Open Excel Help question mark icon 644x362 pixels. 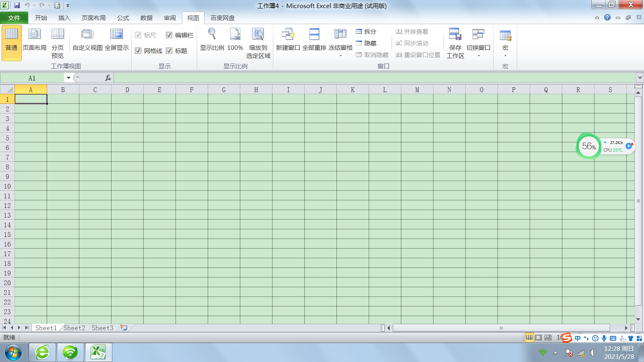(607, 17)
